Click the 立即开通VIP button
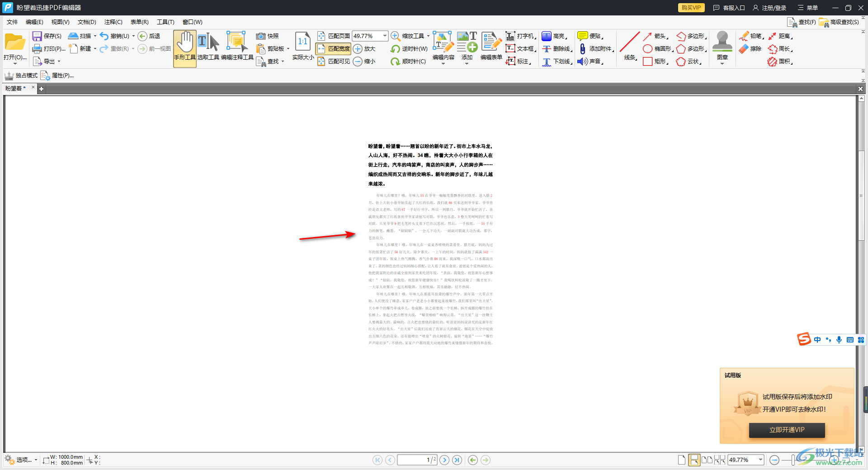This screenshot has width=868, height=470. pos(787,430)
